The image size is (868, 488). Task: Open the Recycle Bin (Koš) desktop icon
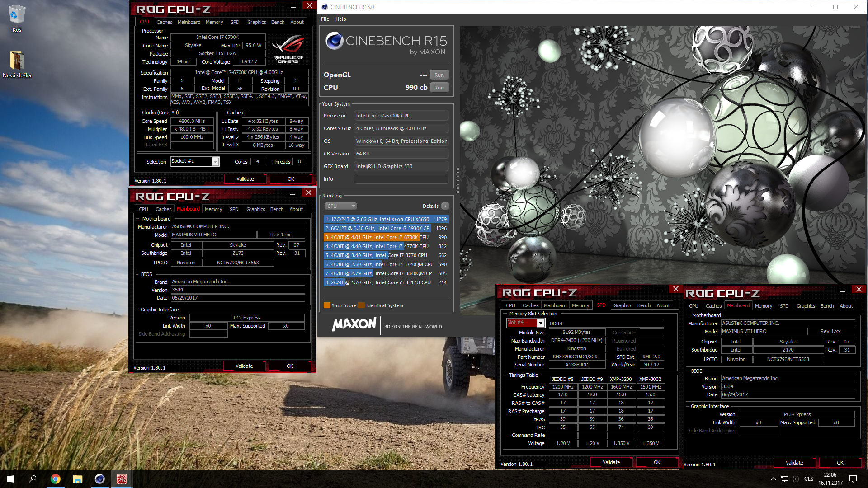tap(17, 18)
